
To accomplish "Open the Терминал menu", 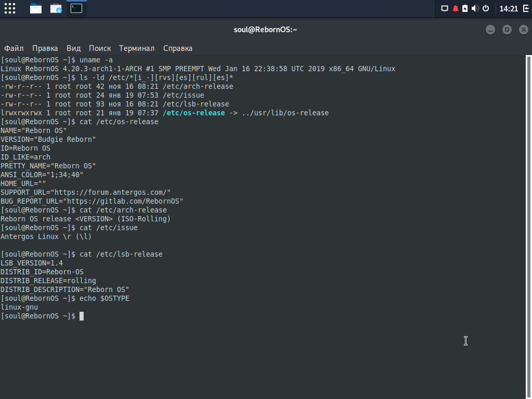I will pyautogui.click(x=137, y=48).
